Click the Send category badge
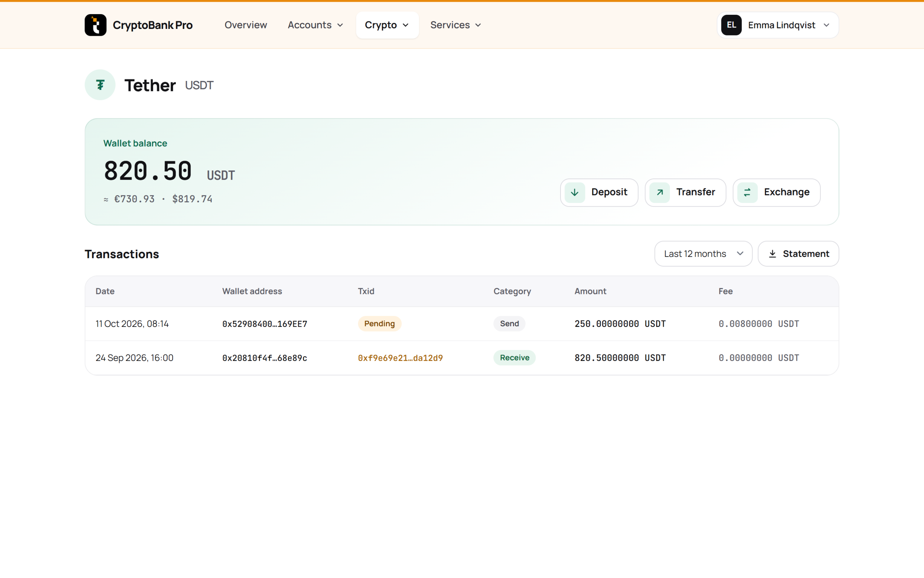This screenshot has height=578, width=924. click(509, 324)
